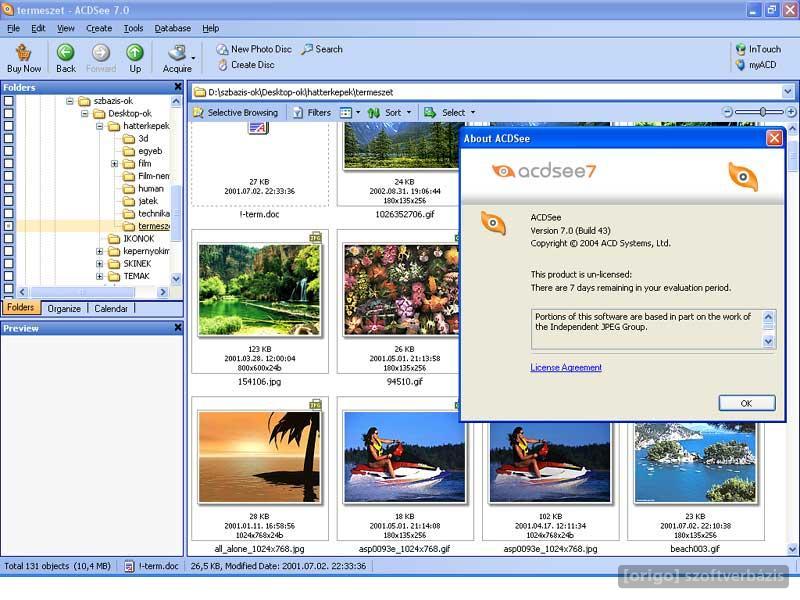Select the Folders tab
The width and height of the screenshot is (800, 600).
[x=20, y=307]
